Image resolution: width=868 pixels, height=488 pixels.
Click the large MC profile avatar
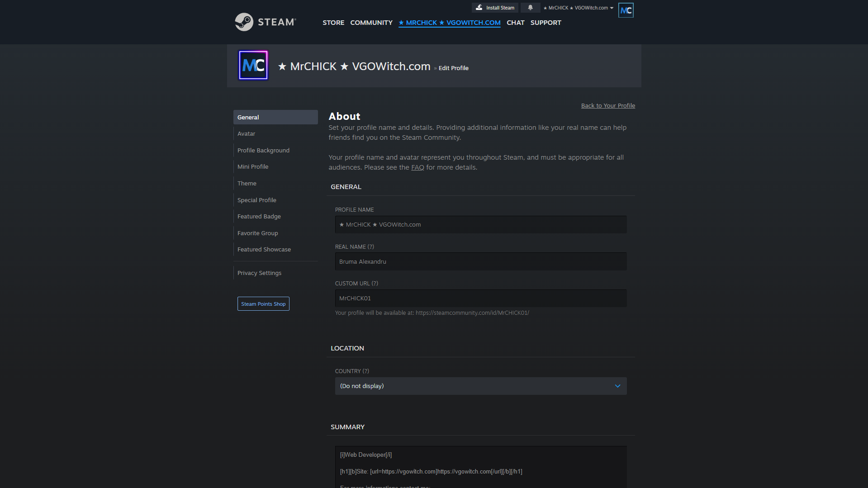tap(253, 65)
